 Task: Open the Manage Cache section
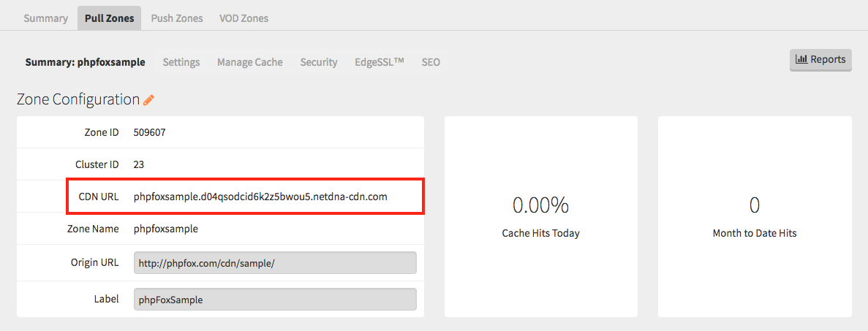click(249, 62)
